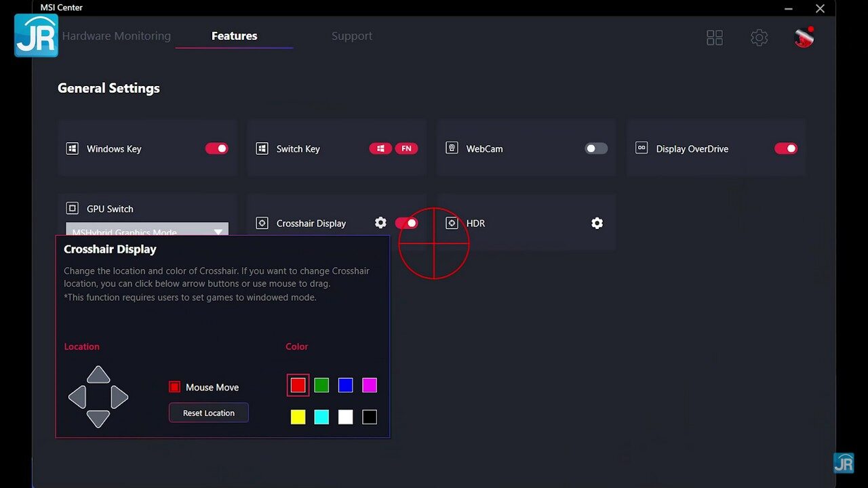Click the down arrow location button
This screenshot has width=868, height=488.
point(98,419)
